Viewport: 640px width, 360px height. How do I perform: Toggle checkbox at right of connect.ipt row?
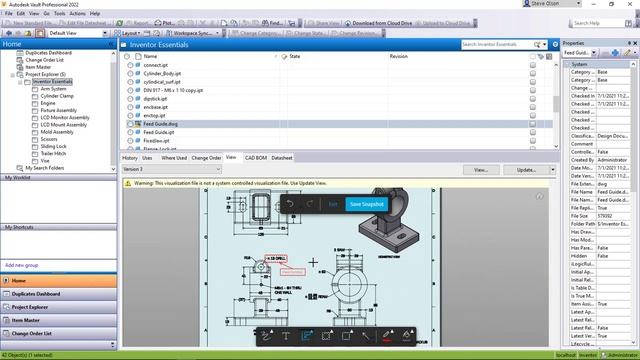tap(533, 65)
